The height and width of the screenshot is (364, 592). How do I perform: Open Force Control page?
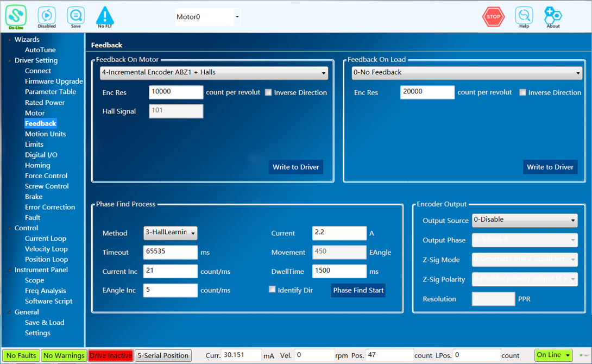pyautogui.click(x=46, y=176)
